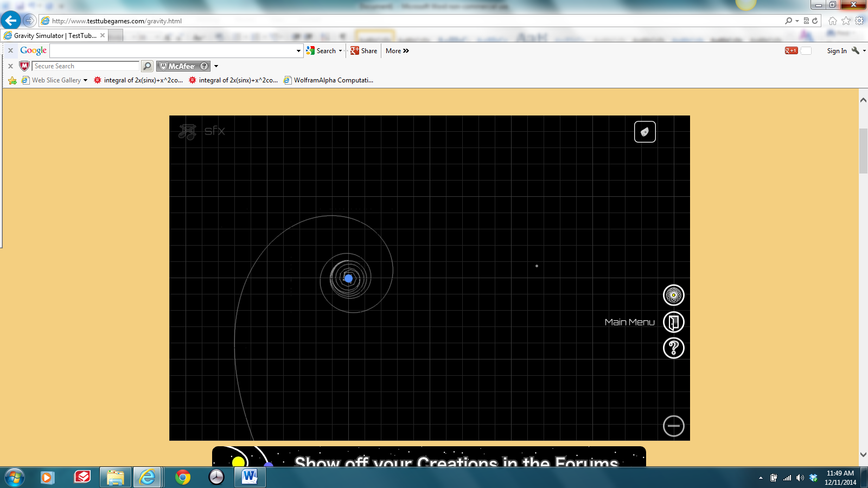
Task: Click the Google logo on the toolbar
Action: point(34,50)
